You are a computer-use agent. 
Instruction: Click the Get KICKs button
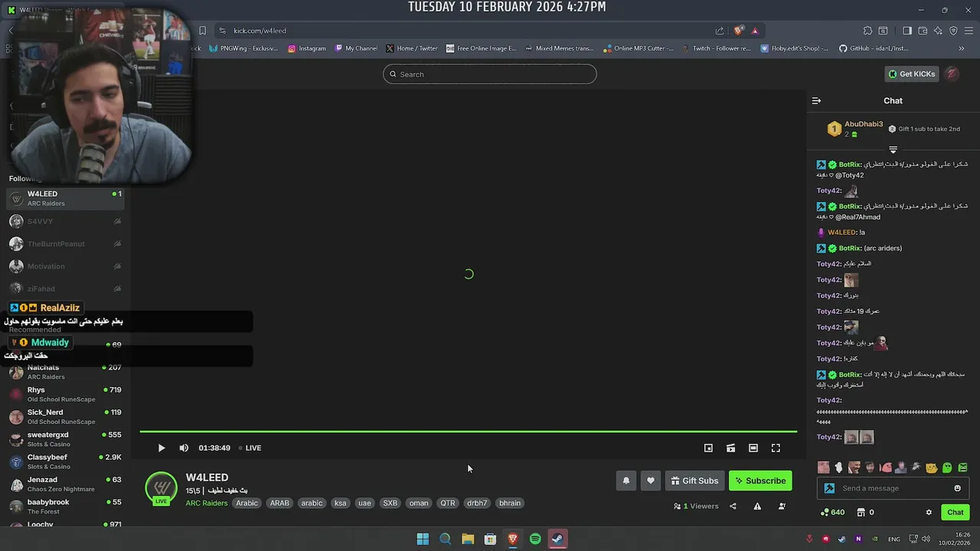click(x=912, y=74)
